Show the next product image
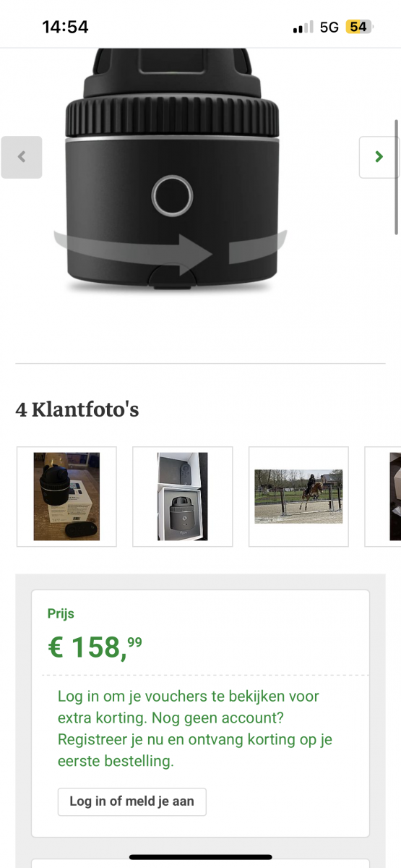Viewport: 401px width, 868px height. pos(379,156)
